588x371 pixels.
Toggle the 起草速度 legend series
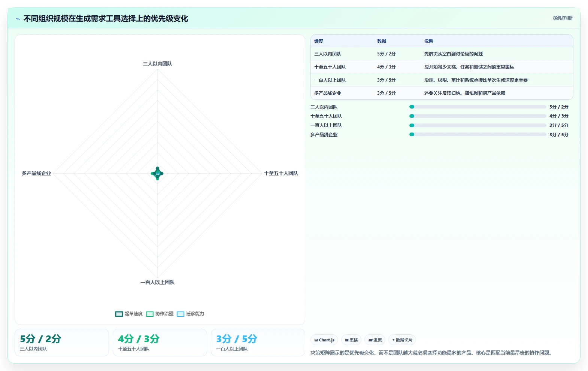click(129, 314)
